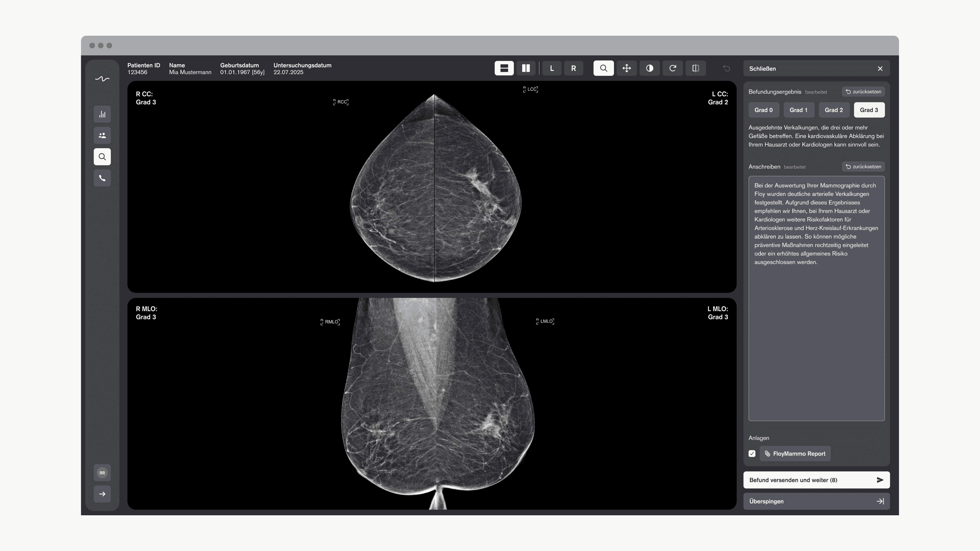The image size is (980, 551).
Task: Open the statistics bar chart sidebar icon
Action: point(102,114)
